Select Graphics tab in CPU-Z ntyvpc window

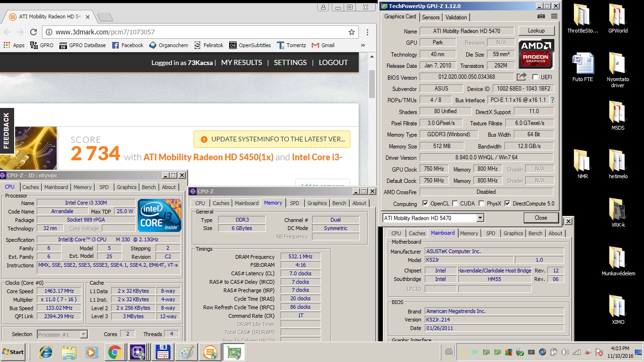tap(127, 187)
